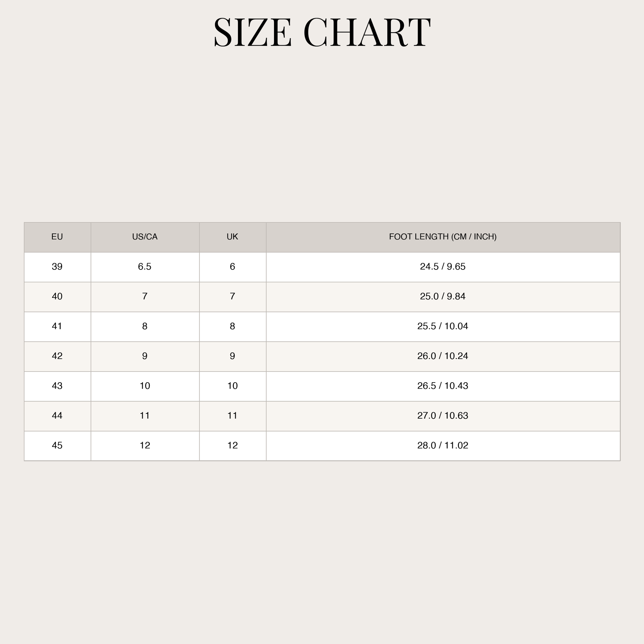Click the SIZE CHART title
644x644 pixels.
click(322, 32)
